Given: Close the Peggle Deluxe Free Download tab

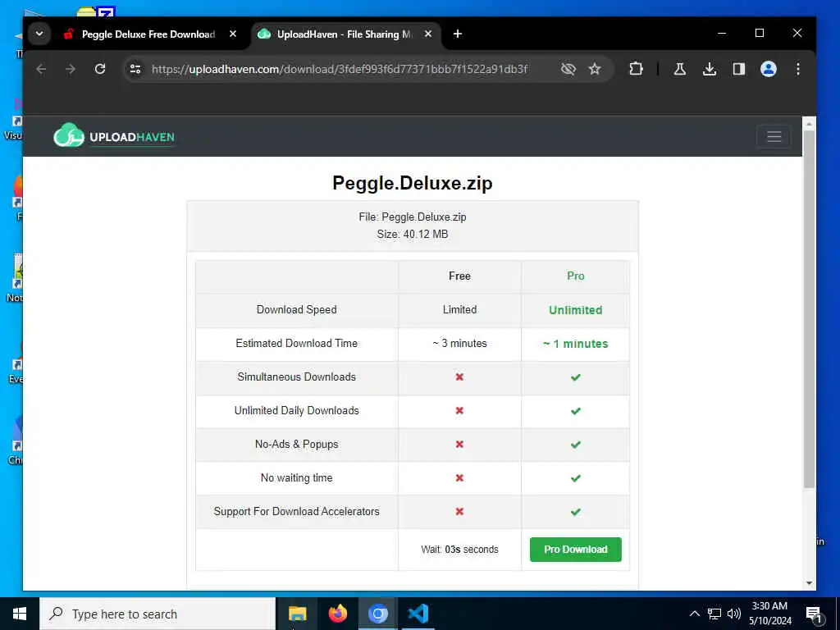Looking at the screenshot, I should (x=233, y=34).
